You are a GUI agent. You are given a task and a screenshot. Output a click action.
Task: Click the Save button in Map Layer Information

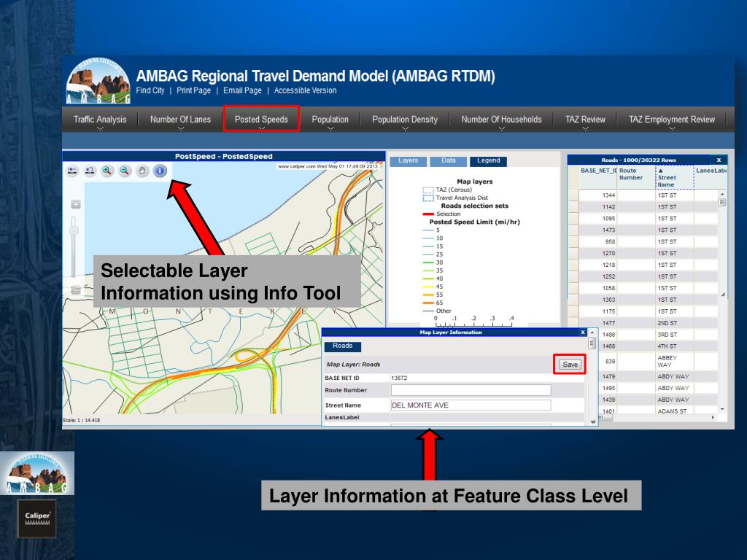(570, 365)
